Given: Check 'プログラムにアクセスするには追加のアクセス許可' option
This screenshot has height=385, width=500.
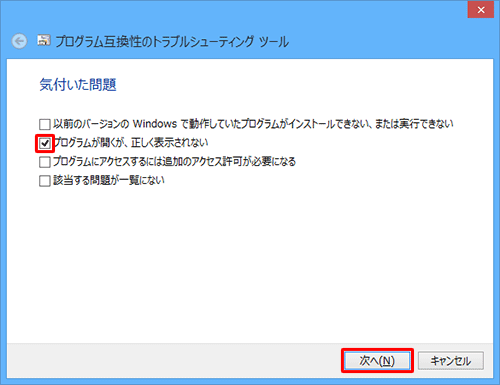Looking at the screenshot, I should [x=45, y=162].
